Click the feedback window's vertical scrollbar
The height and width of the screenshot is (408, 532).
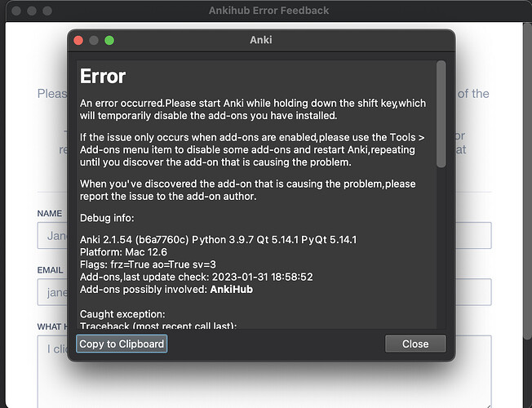pos(529,180)
